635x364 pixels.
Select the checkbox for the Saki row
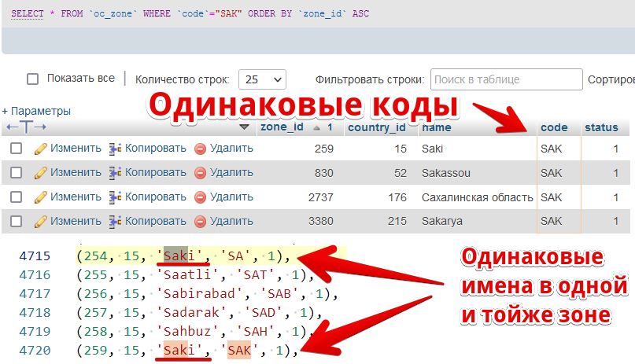tap(17, 149)
